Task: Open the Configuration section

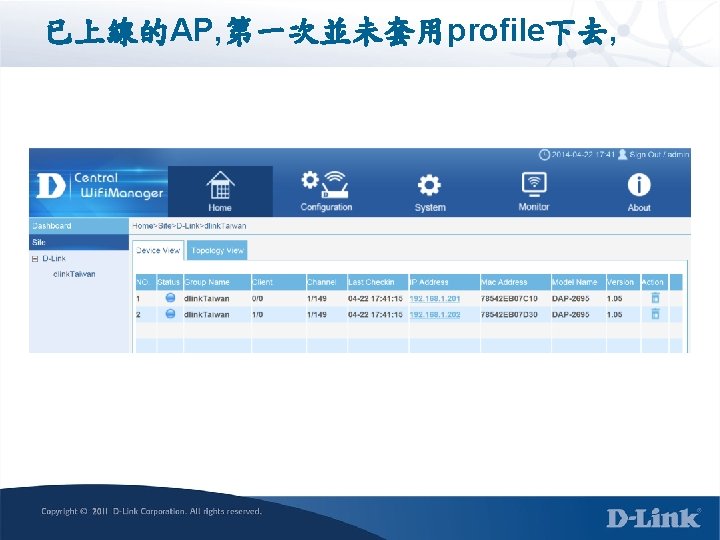Action: [x=326, y=191]
